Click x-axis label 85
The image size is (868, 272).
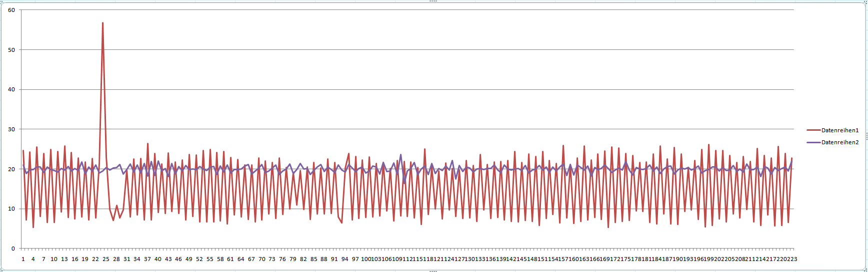pos(313,259)
